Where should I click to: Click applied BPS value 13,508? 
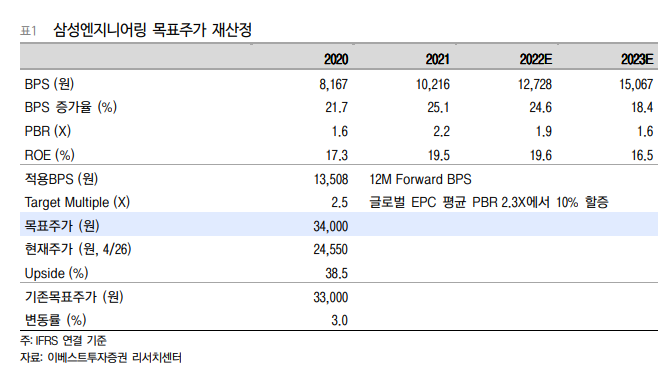(x=331, y=180)
